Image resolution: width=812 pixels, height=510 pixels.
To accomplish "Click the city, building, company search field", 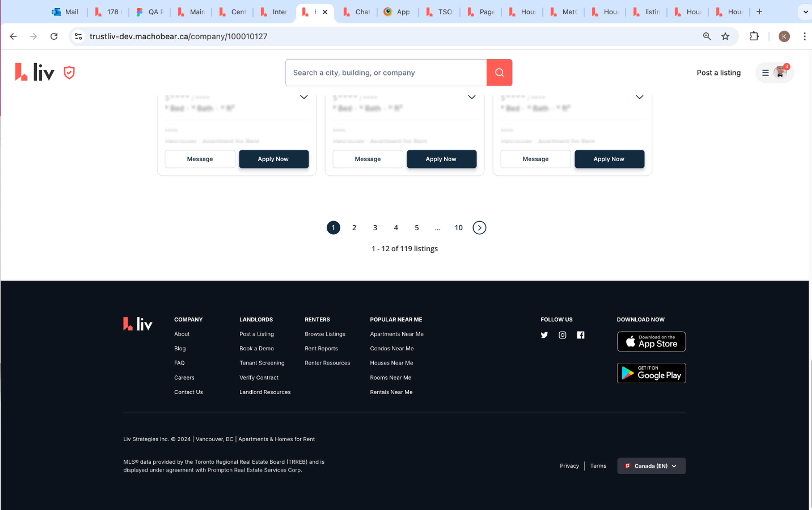I will [386, 72].
